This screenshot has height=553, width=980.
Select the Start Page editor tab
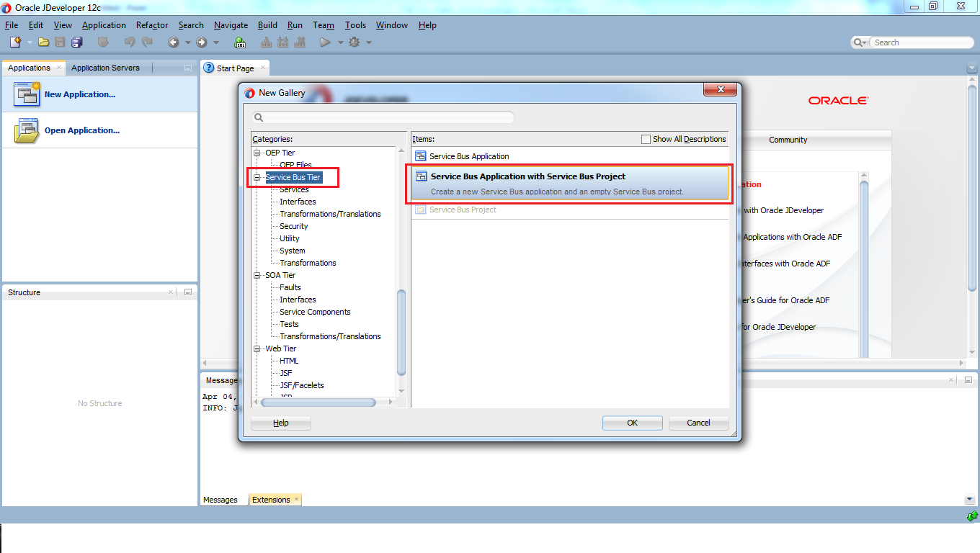235,68
